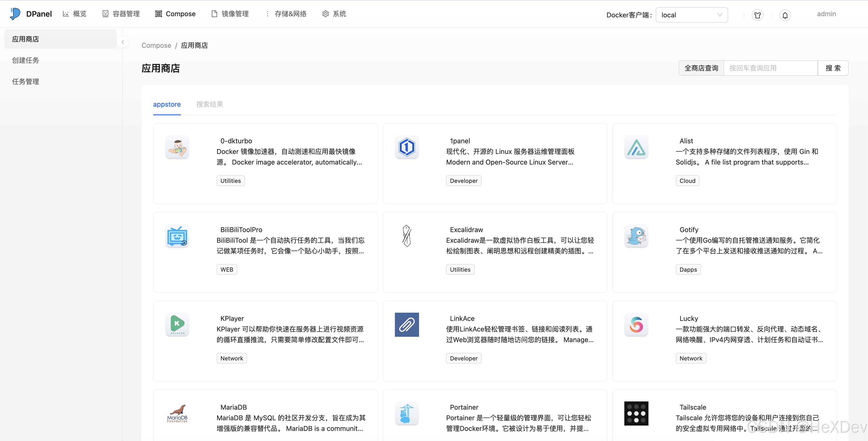Open 创建任务 in the sidebar
The width and height of the screenshot is (868, 441).
[x=60, y=60]
